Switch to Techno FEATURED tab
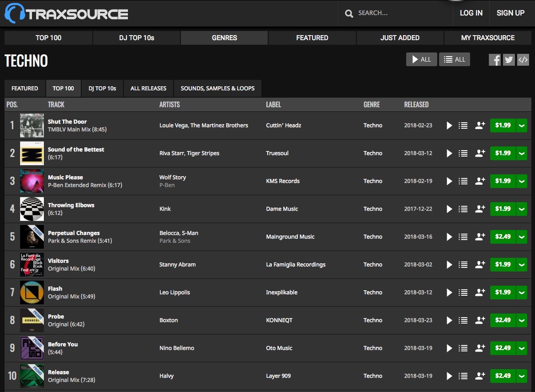 click(25, 89)
